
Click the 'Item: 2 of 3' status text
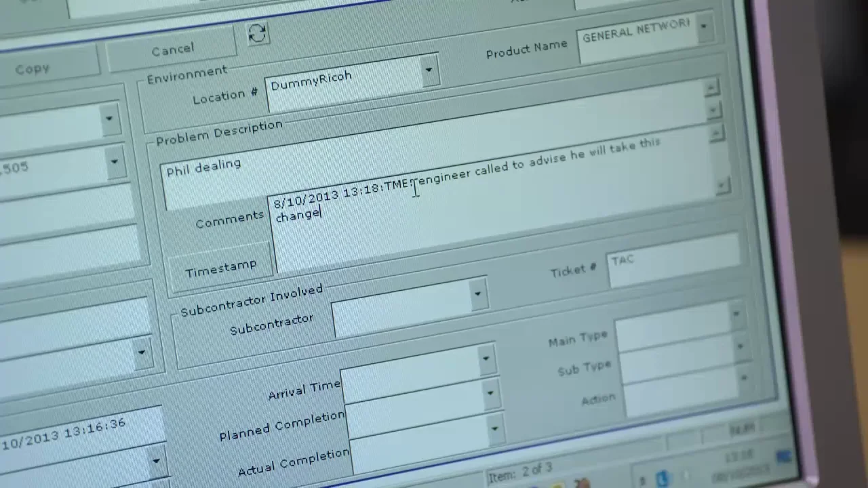point(519,472)
